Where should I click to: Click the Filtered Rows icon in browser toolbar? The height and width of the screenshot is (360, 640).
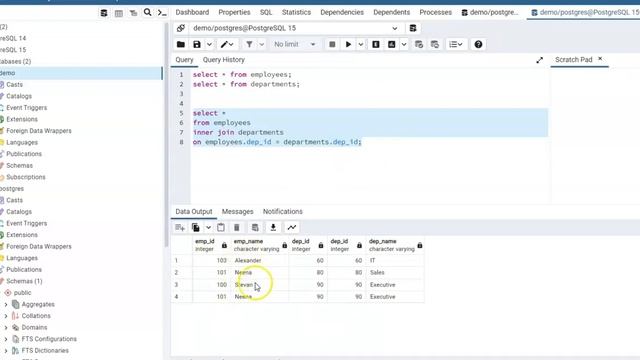click(x=133, y=13)
